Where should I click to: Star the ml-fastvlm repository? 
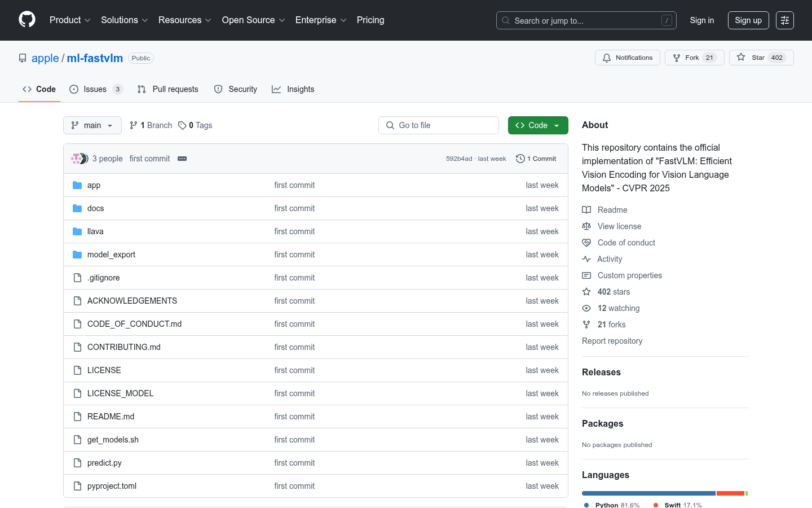tap(752, 58)
